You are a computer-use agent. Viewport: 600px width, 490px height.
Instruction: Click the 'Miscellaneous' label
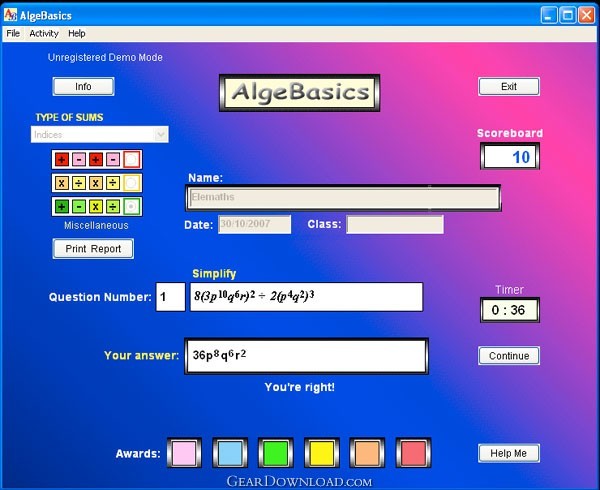point(96,225)
